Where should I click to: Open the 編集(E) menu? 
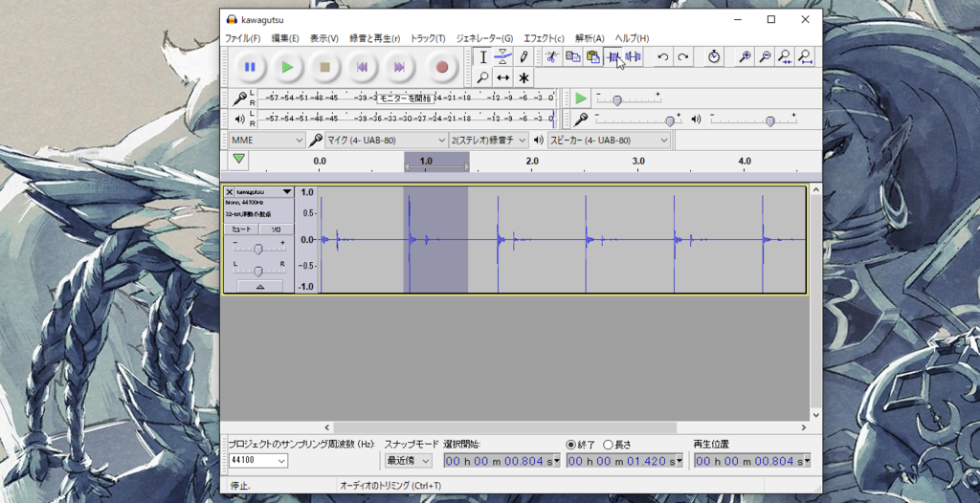pyautogui.click(x=285, y=38)
